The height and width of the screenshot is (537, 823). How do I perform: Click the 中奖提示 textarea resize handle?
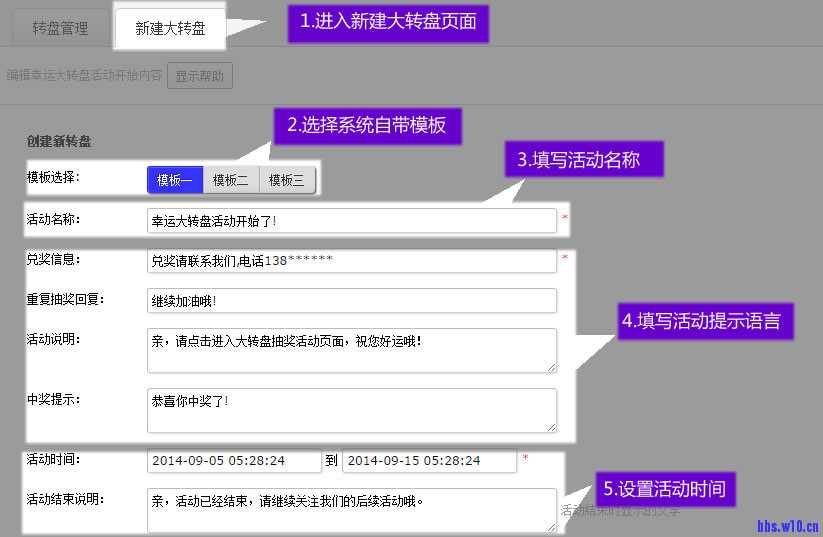[551, 427]
